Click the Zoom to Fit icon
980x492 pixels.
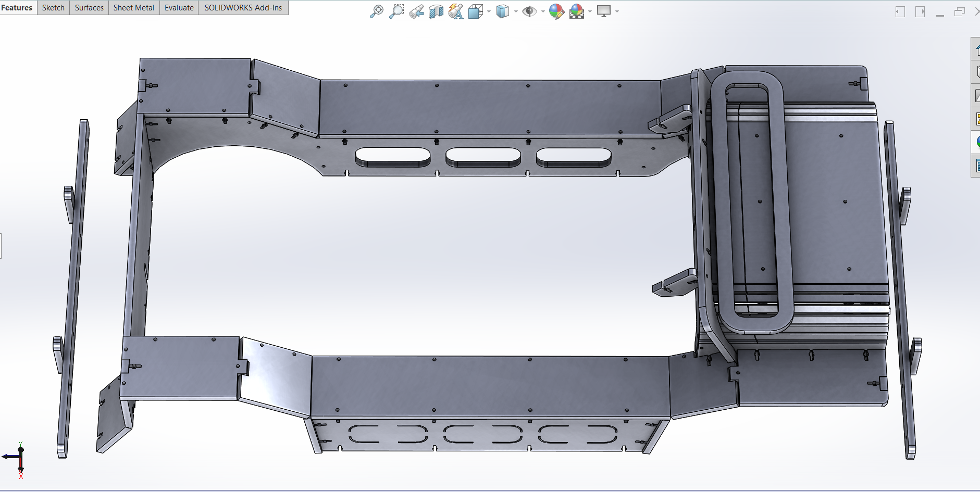click(x=376, y=11)
